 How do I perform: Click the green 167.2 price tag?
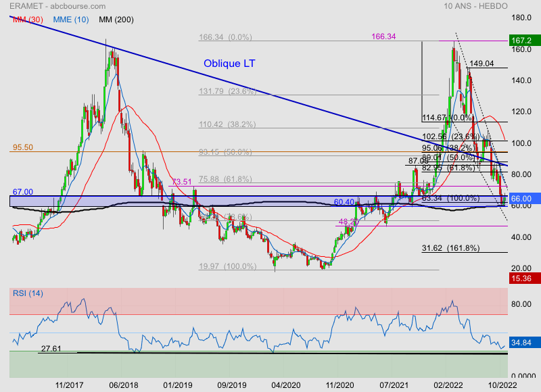tap(525, 41)
